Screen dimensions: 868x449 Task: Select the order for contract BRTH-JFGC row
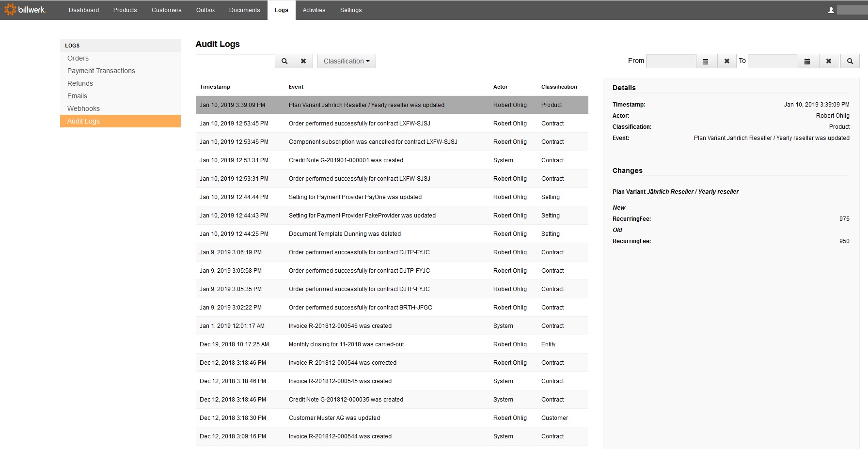coord(392,308)
